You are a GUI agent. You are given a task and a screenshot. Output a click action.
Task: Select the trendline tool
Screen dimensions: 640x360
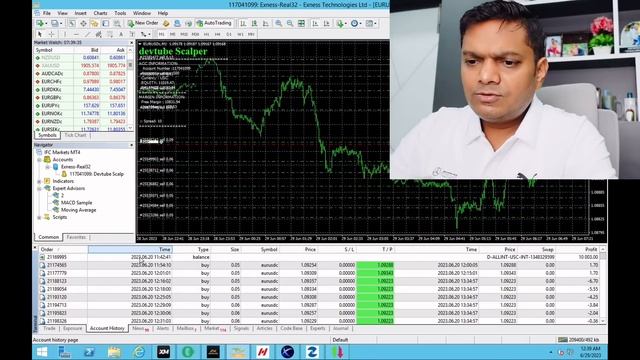[x=87, y=34]
